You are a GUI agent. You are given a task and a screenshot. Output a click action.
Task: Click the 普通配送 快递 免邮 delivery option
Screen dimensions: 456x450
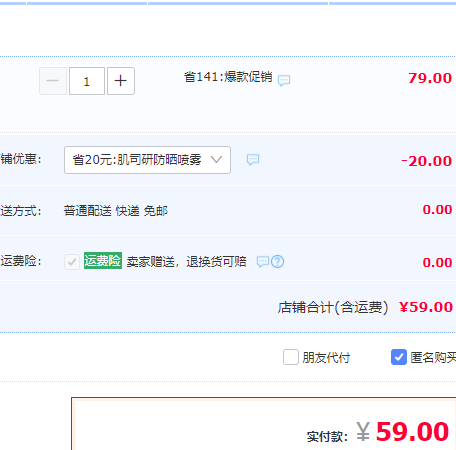[x=116, y=211]
